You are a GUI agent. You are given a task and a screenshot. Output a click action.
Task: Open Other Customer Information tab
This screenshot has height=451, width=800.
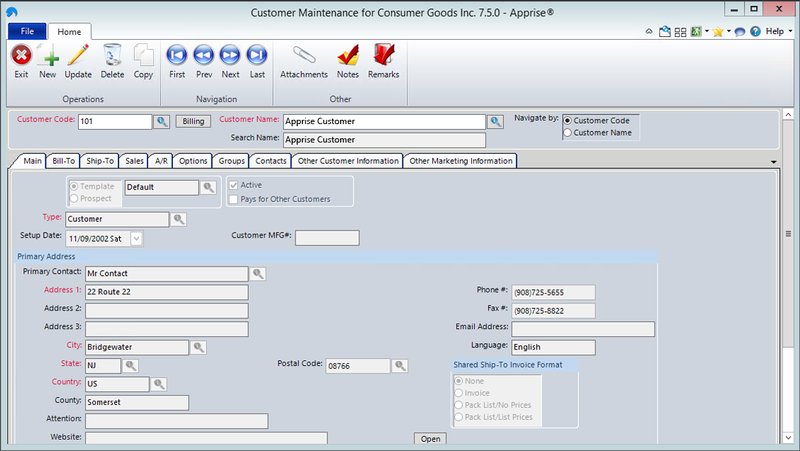tap(348, 161)
